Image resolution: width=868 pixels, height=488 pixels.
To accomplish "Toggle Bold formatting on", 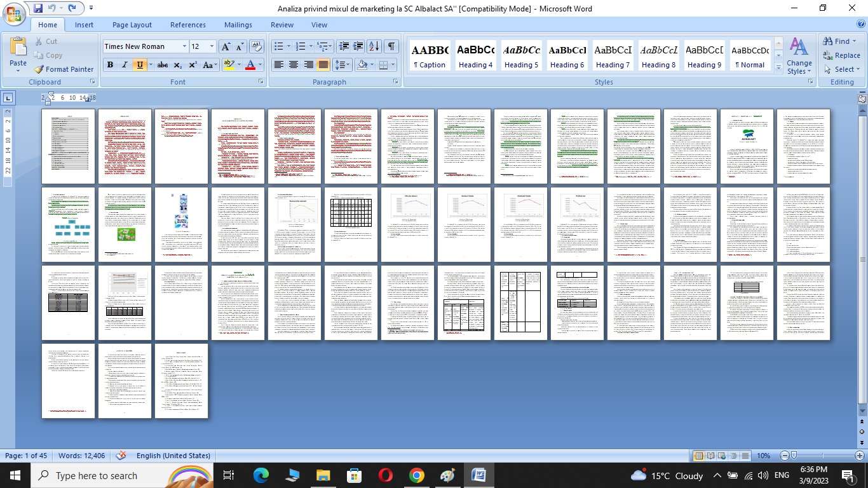I will pos(110,65).
